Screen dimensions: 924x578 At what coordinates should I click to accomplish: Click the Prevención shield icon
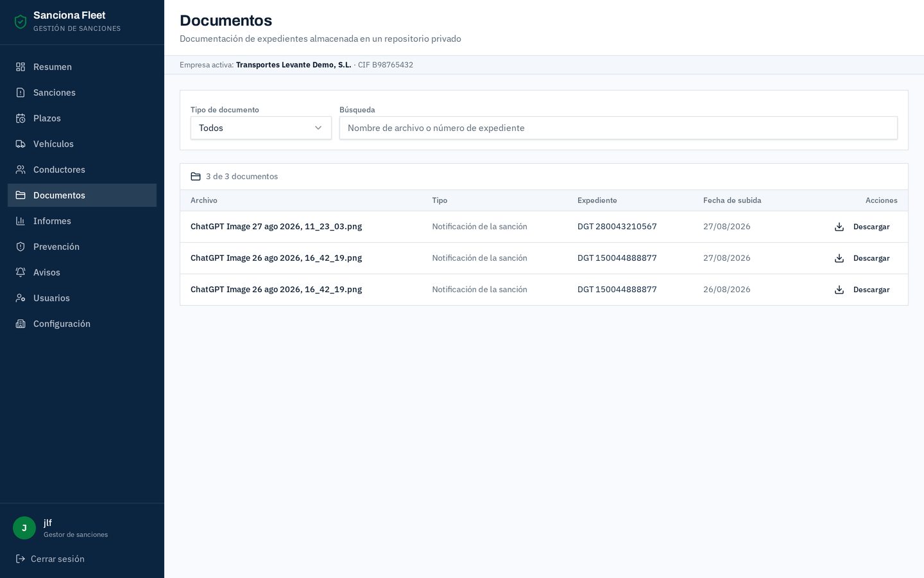point(21,247)
